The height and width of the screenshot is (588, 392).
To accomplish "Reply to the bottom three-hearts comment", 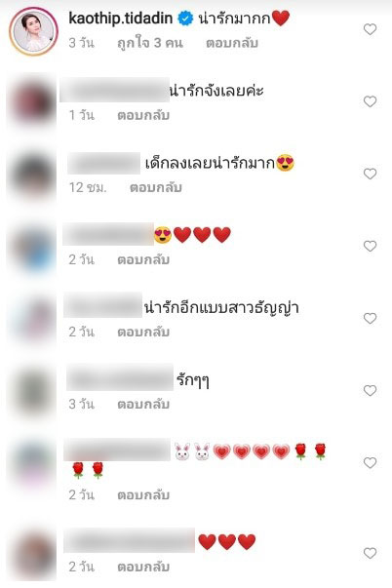I will click(x=143, y=567).
